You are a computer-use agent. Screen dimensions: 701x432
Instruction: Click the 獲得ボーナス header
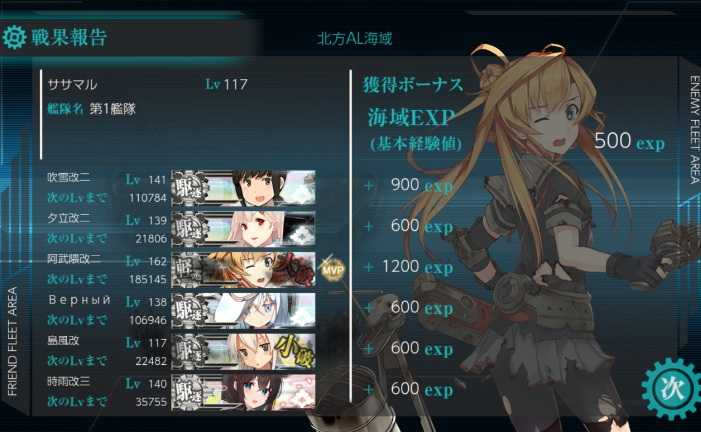413,85
